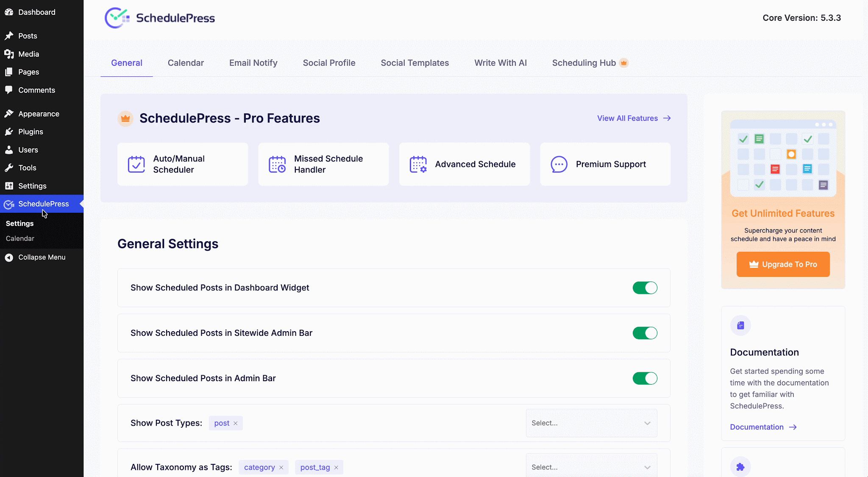Screen dimensions: 868x477
Task: Open the Social Templates tab
Action: [415, 63]
